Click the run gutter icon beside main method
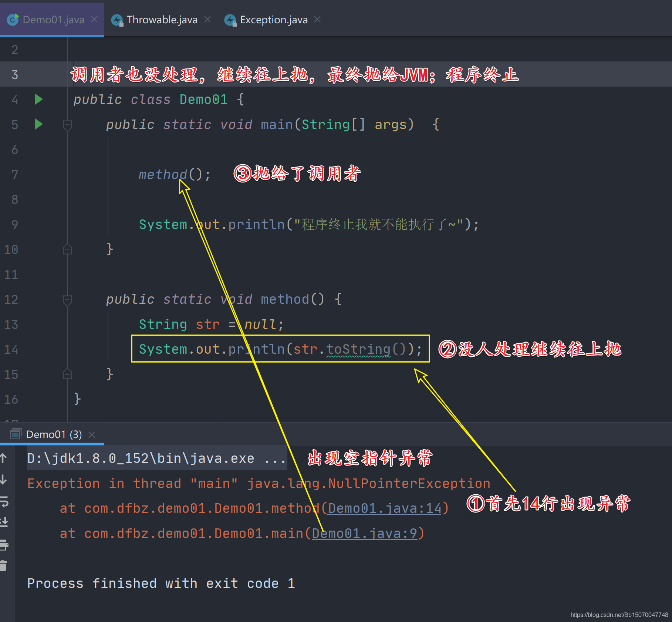672x622 pixels. tap(39, 124)
